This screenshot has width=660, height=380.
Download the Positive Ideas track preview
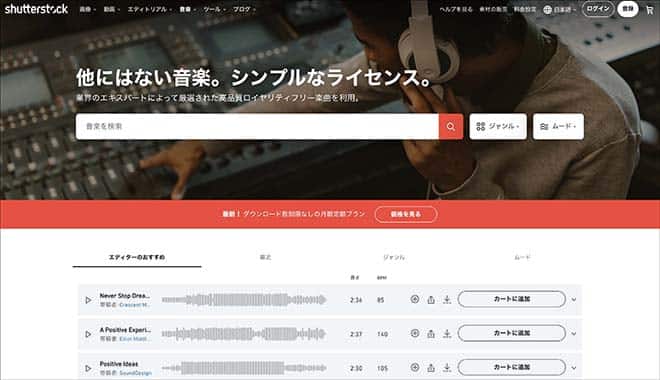447,368
